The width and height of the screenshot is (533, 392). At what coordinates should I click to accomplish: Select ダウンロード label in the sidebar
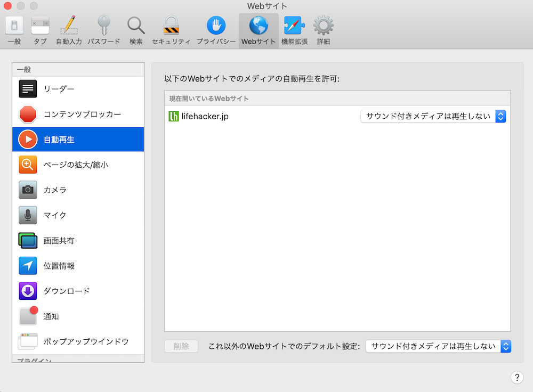[67, 291]
